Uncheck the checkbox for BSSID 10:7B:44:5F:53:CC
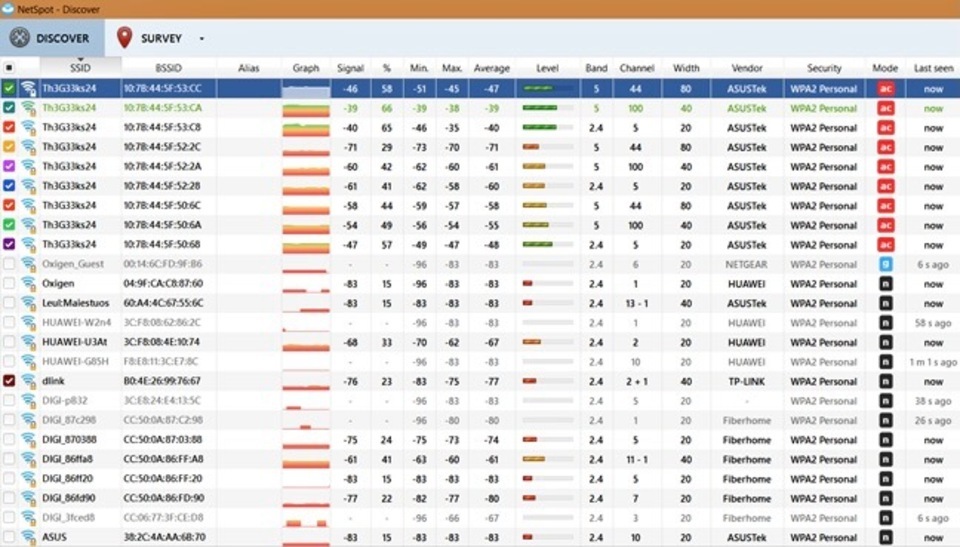The width and height of the screenshot is (960, 547). coord(9,88)
